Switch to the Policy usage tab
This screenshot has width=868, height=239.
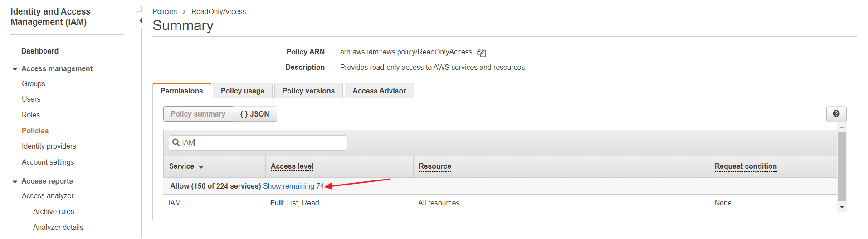pos(242,91)
